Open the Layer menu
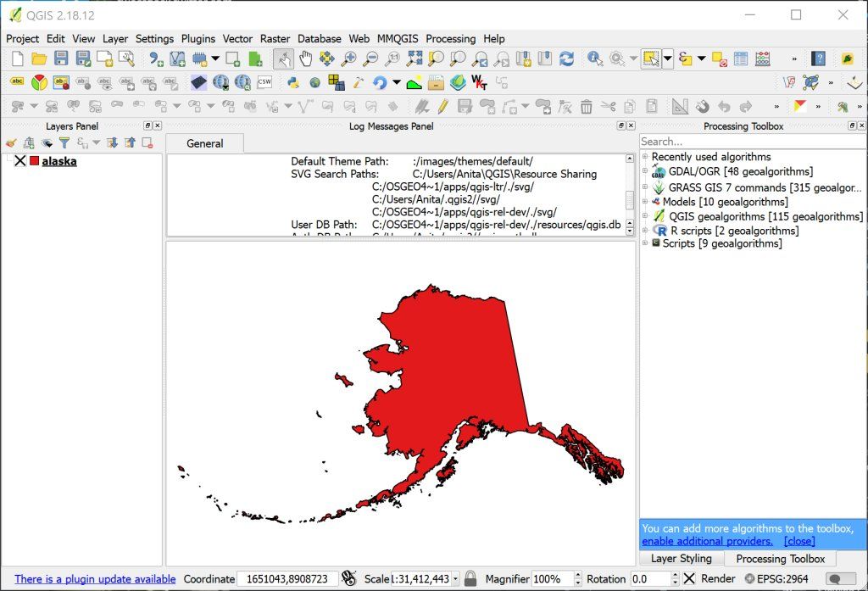 tap(115, 39)
